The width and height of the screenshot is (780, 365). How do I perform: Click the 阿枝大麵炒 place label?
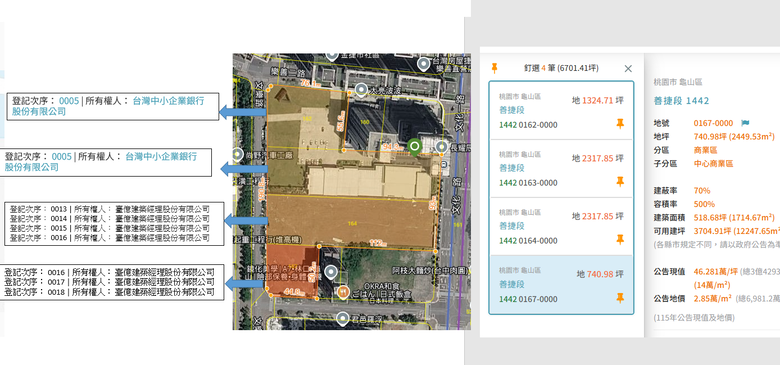[x=429, y=271]
